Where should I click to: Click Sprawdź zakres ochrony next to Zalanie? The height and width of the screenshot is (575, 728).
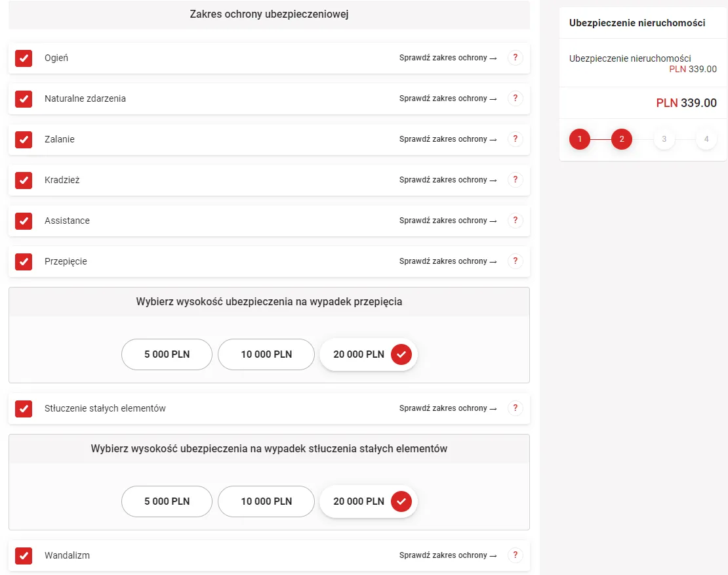tap(447, 138)
